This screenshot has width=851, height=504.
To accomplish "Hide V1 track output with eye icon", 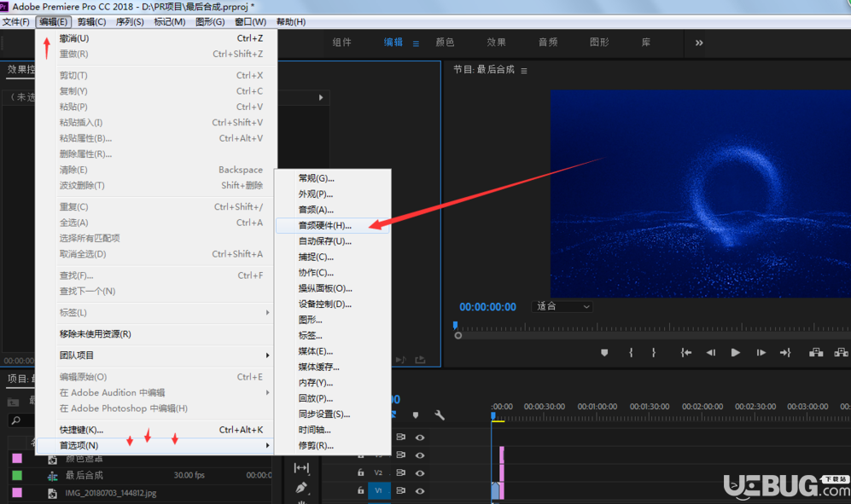I will [x=420, y=490].
